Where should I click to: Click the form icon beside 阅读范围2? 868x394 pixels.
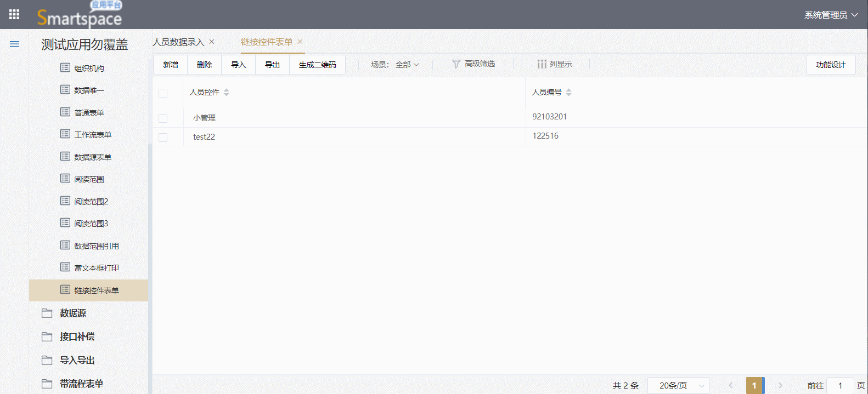pos(65,201)
